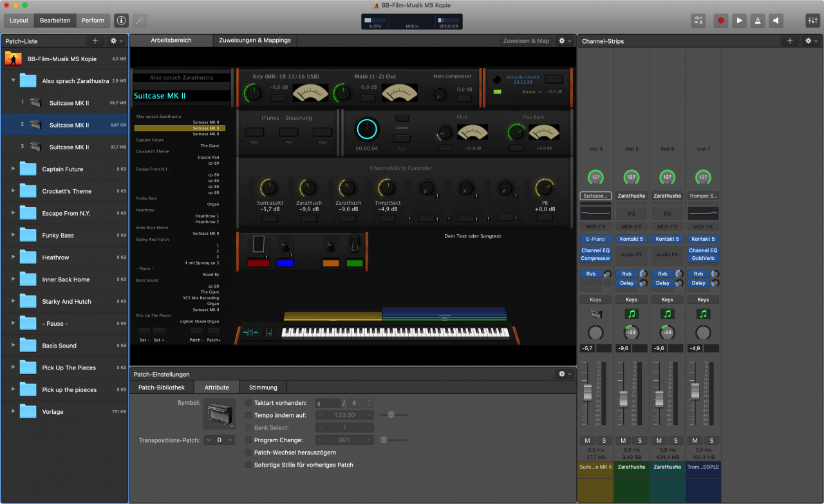Expand the Captain Future set

[13, 169]
